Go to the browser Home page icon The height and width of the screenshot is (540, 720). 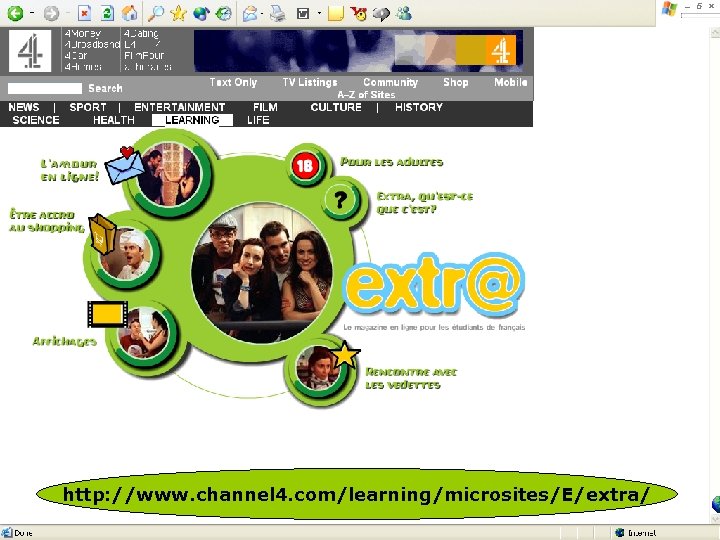[129, 13]
